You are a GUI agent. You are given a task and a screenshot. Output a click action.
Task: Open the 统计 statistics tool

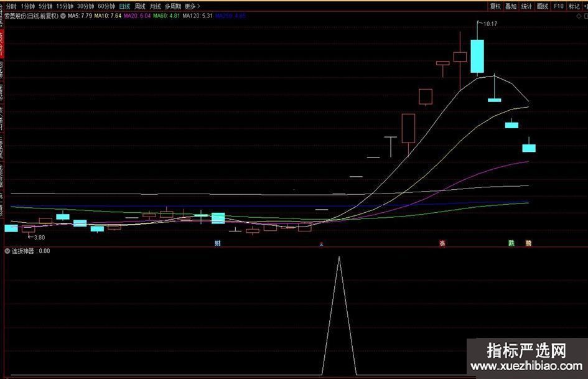[x=526, y=6]
